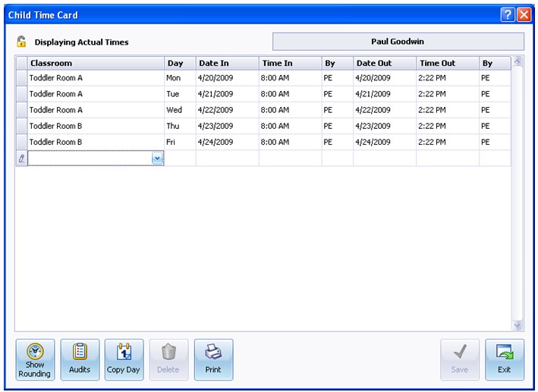The width and height of the screenshot is (538, 392).
Task: Select the Date Out cell showing 4/24/2009
Action: click(x=385, y=143)
